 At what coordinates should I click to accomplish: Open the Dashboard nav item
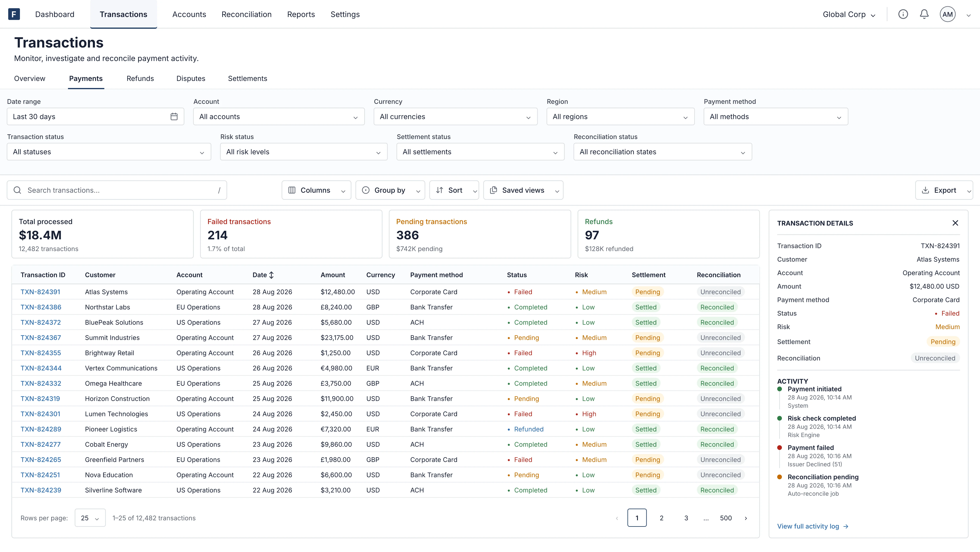pos(55,14)
